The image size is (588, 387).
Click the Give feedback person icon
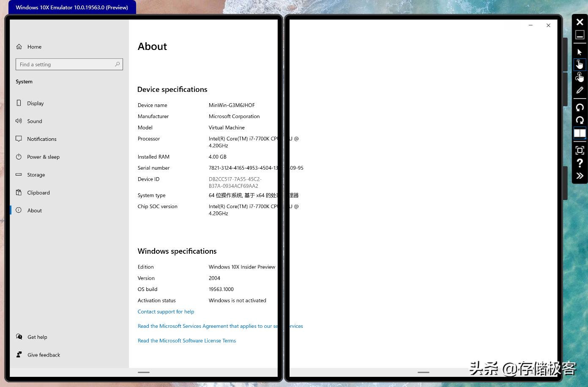19,354
